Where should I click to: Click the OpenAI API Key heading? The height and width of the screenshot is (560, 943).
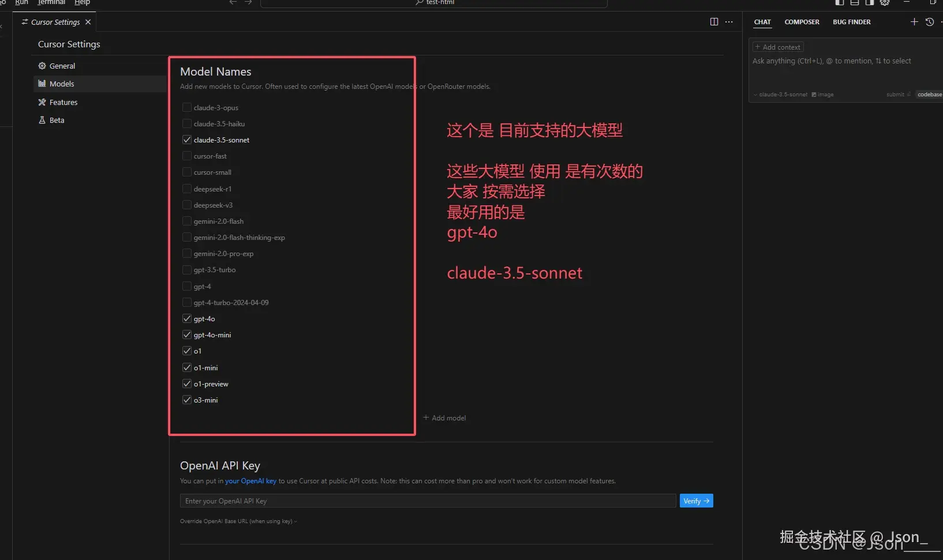pos(220,465)
